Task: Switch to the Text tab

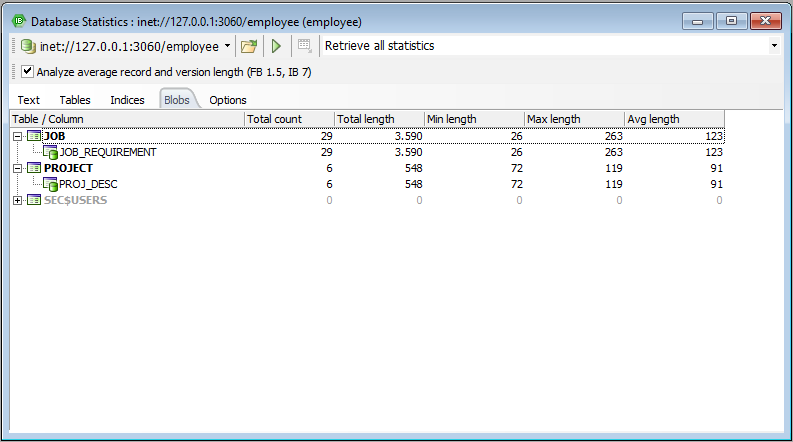Action: tap(28, 100)
